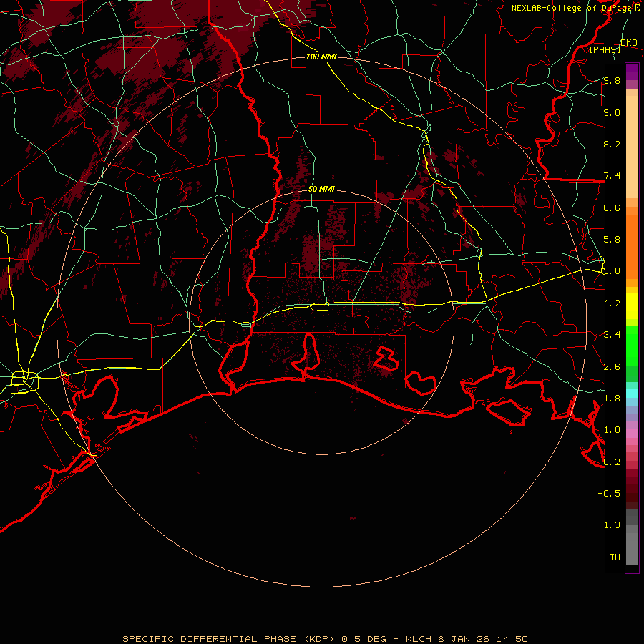Pick the yellow segment of the color scale
Image resolution: width=644 pixels, height=644 pixels.
[632, 306]
